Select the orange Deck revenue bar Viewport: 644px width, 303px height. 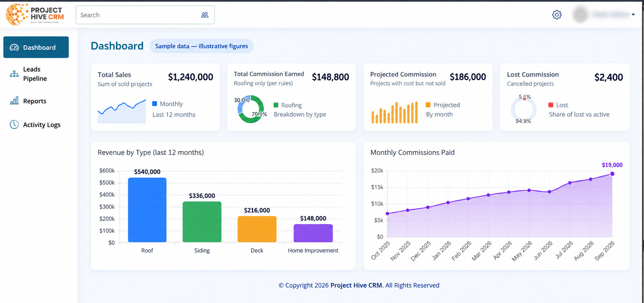[257, 229]
